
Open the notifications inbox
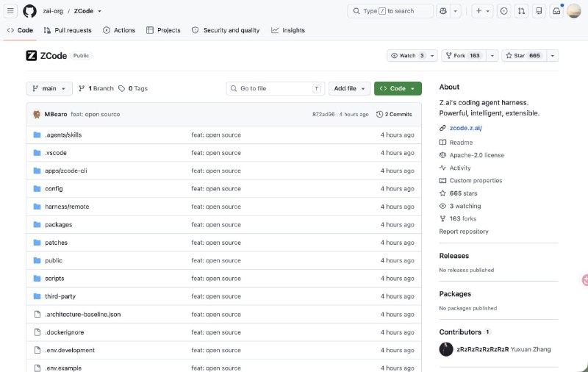[x=556, y=11]
